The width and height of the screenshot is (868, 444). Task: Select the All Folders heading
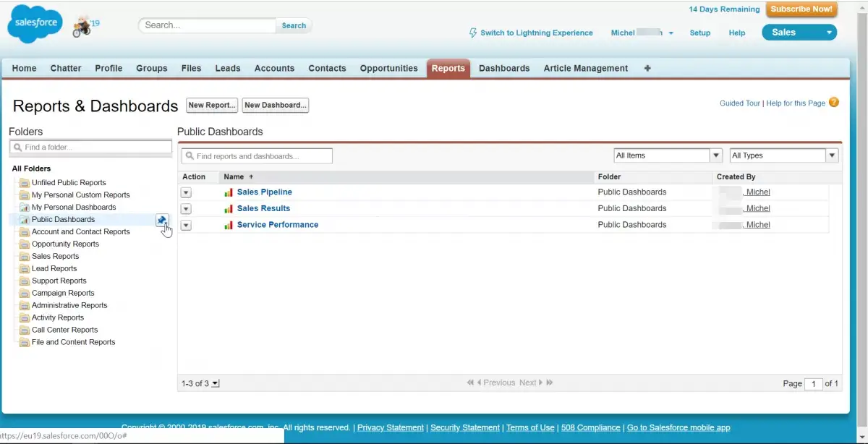coord(31,168)
